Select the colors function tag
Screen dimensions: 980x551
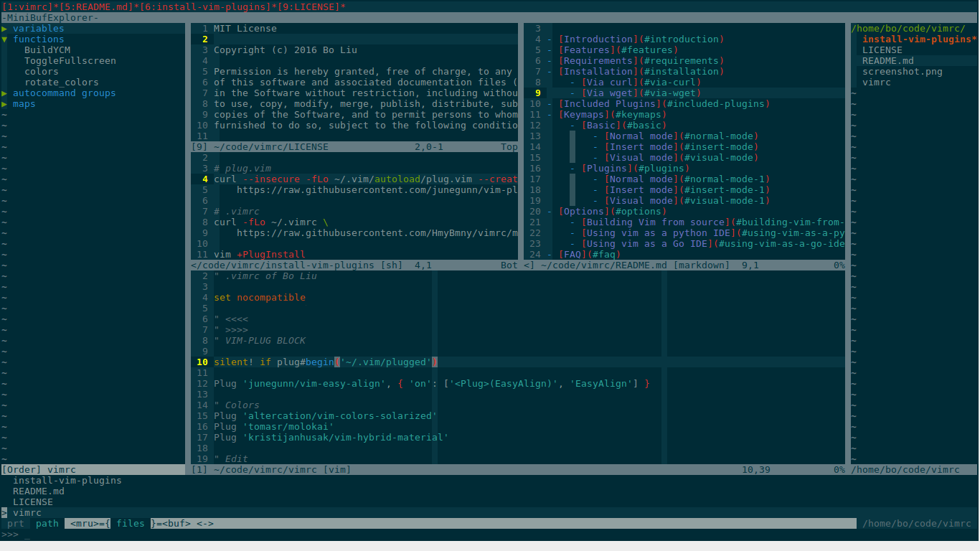[x=42, y=72]
